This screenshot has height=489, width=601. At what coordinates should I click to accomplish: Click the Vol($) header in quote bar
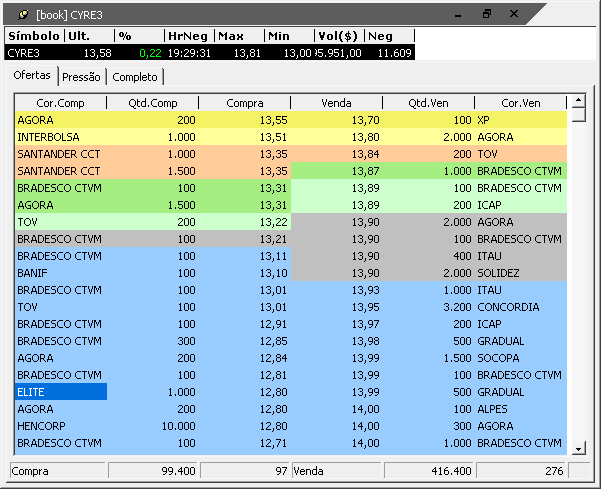click(339, 36)
